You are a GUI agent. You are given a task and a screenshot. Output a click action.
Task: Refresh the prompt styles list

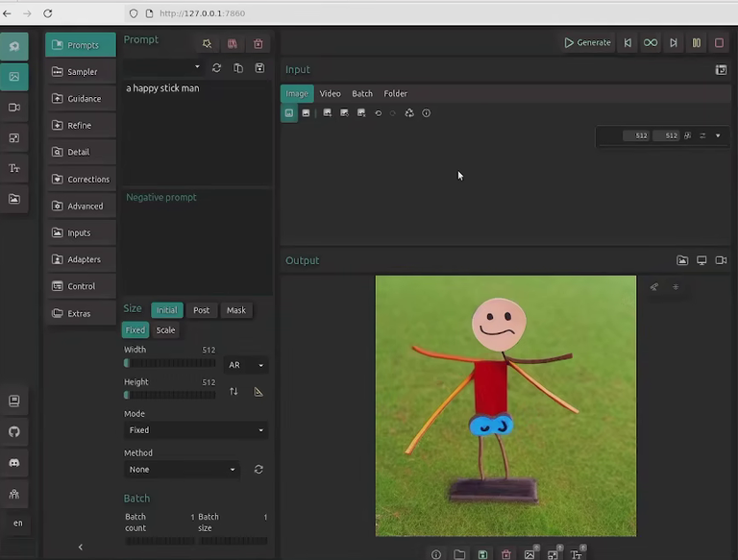[216, 68]
